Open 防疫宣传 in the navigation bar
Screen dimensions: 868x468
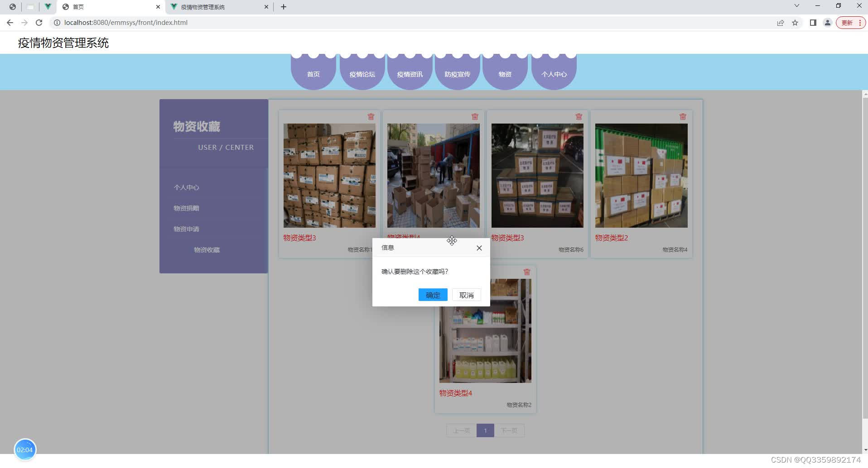(458, 72)
